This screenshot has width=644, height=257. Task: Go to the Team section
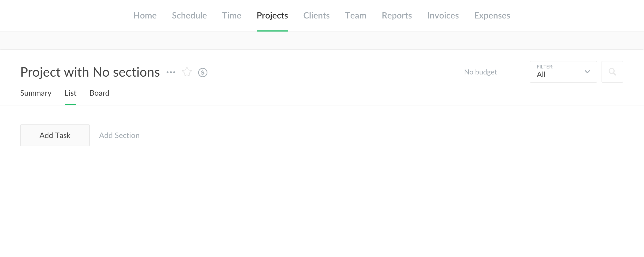click(x=355, y=15)
